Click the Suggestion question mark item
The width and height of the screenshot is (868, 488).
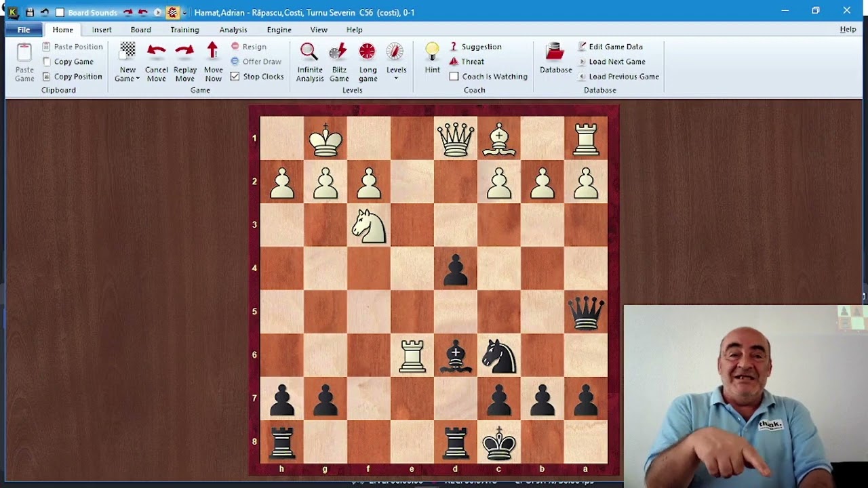(475, 47)
